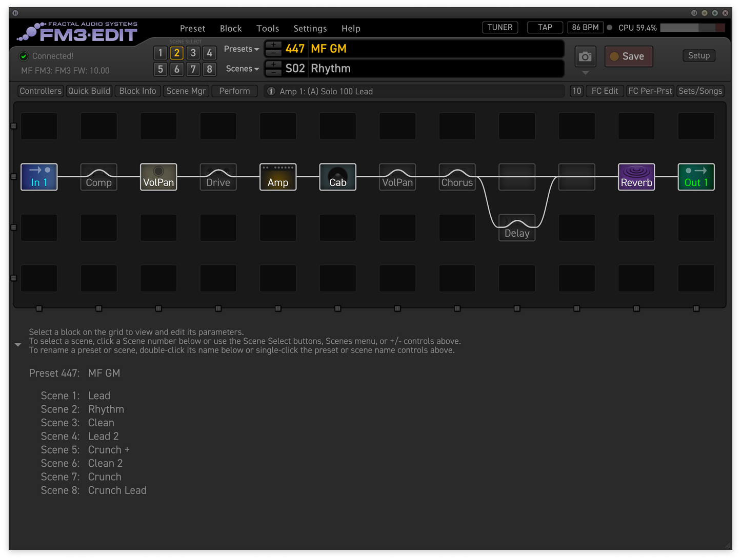Switch to scene 3 in Scene Select

pos(193,53)
